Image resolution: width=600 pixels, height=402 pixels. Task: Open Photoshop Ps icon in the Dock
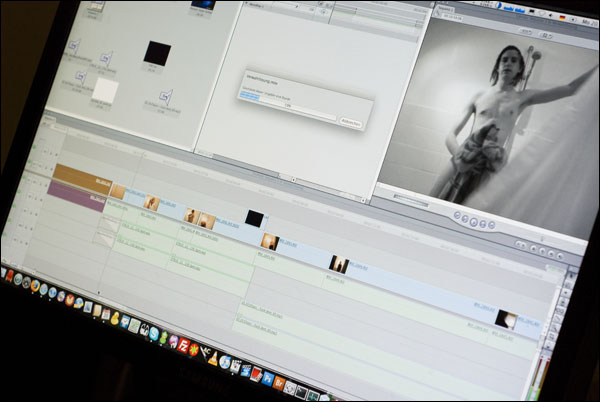point(268,378)
